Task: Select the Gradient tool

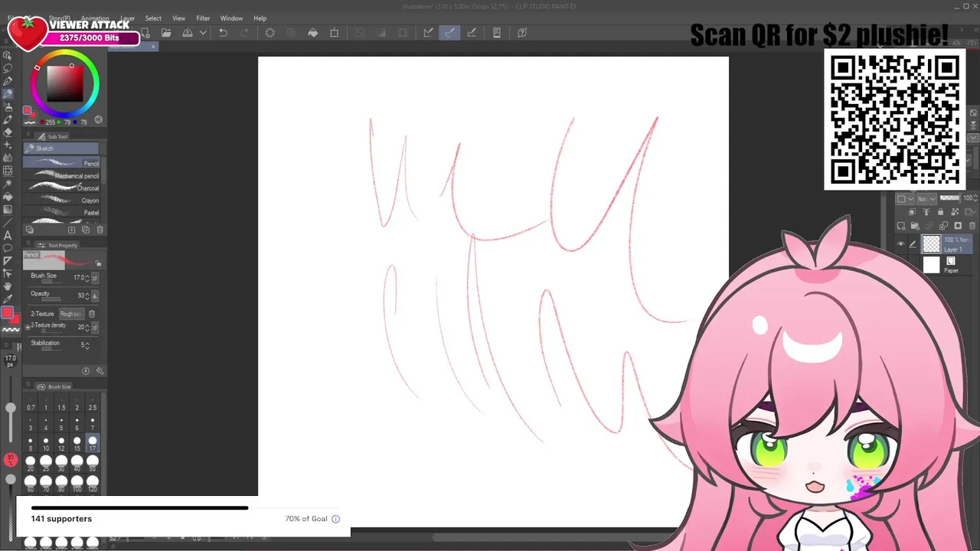Action: tap(8, 209)
